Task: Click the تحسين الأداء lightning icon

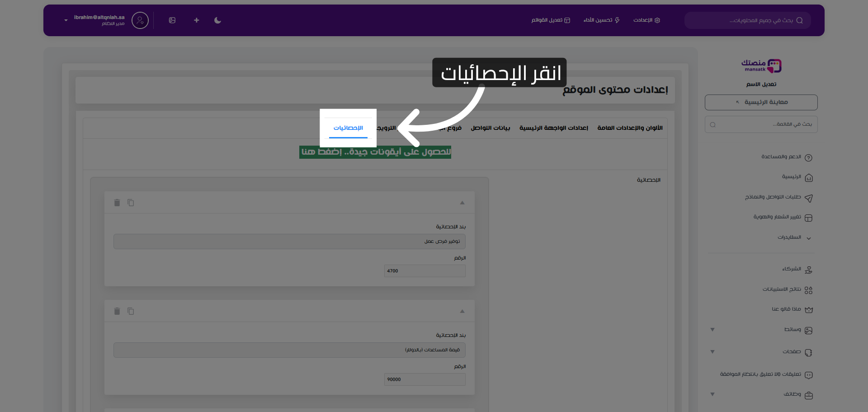Action: point(617,20)
